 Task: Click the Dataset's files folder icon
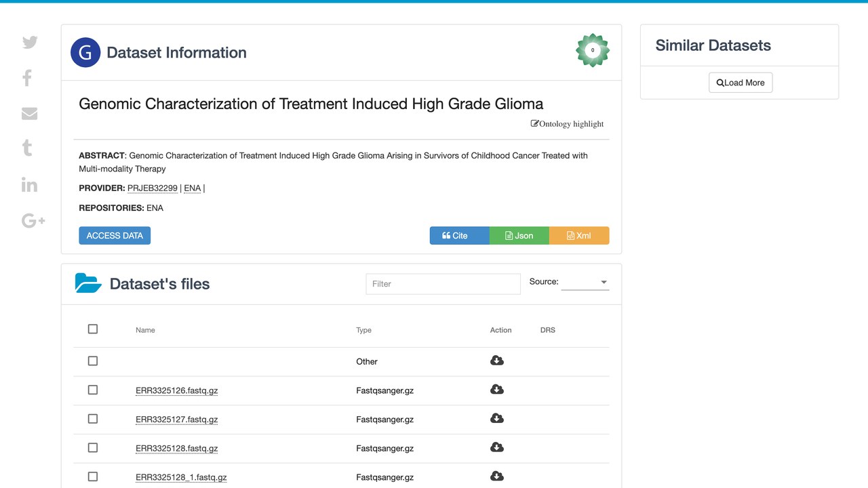[x=88, y=283]
